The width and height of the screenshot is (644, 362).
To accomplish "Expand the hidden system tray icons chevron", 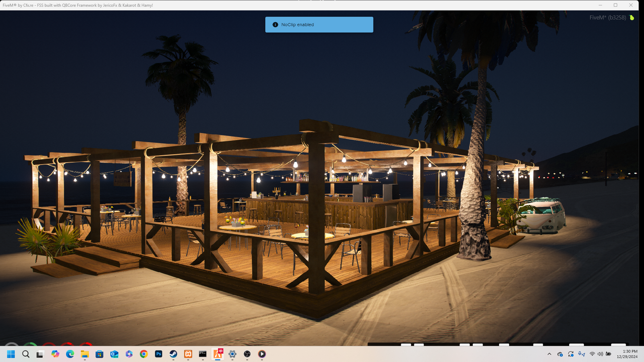I will pyautogui.click(x=549, y=354).
